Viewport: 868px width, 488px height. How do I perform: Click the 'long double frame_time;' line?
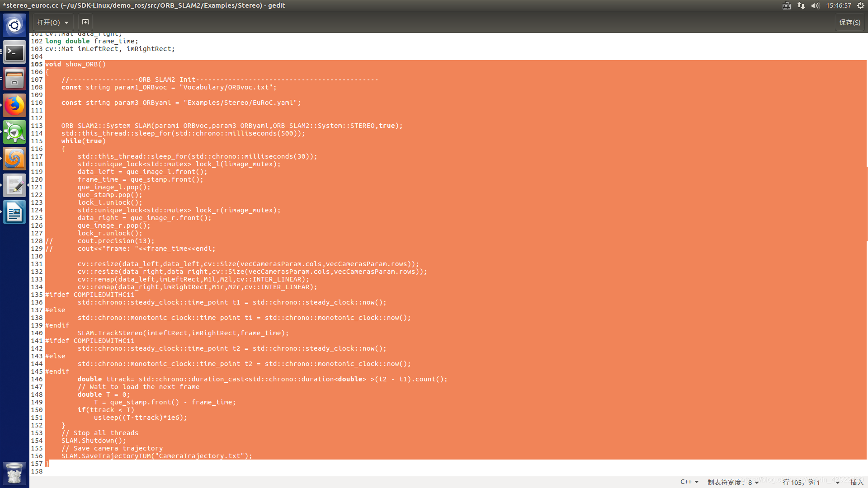(92, 41)
